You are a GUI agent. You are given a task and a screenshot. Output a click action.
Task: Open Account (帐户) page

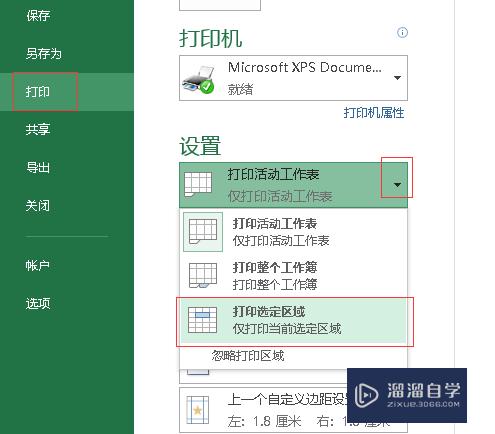pyautogui.click(x=38, y=266)
